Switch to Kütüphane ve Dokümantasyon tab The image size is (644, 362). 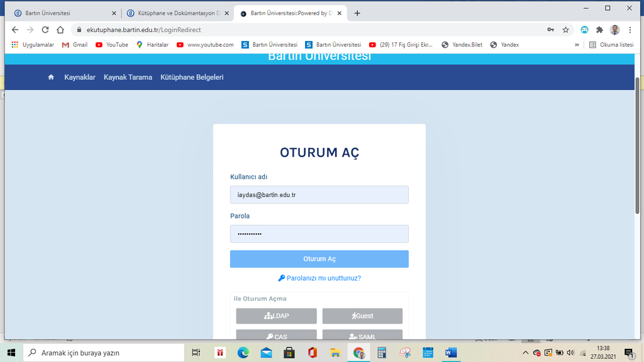pyautogui.click(x=173, y=13)
